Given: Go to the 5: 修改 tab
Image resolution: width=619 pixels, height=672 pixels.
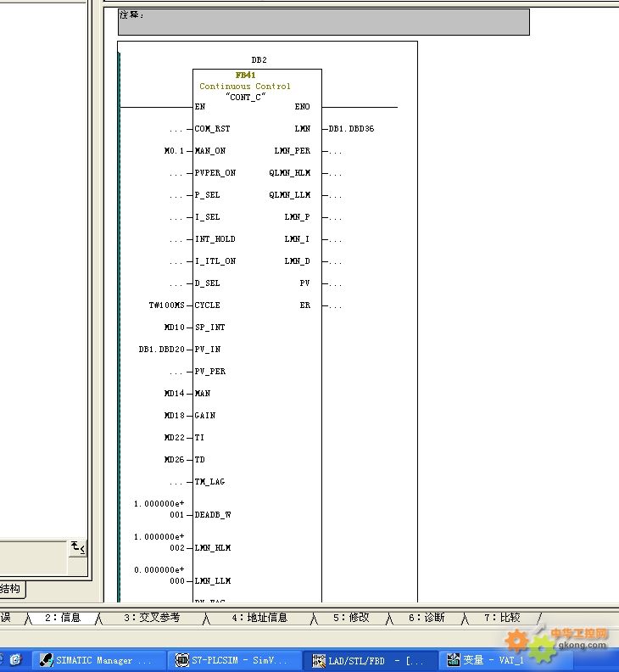Looking at the screenshot, I should pyautogui.click(x=351, y=618).
